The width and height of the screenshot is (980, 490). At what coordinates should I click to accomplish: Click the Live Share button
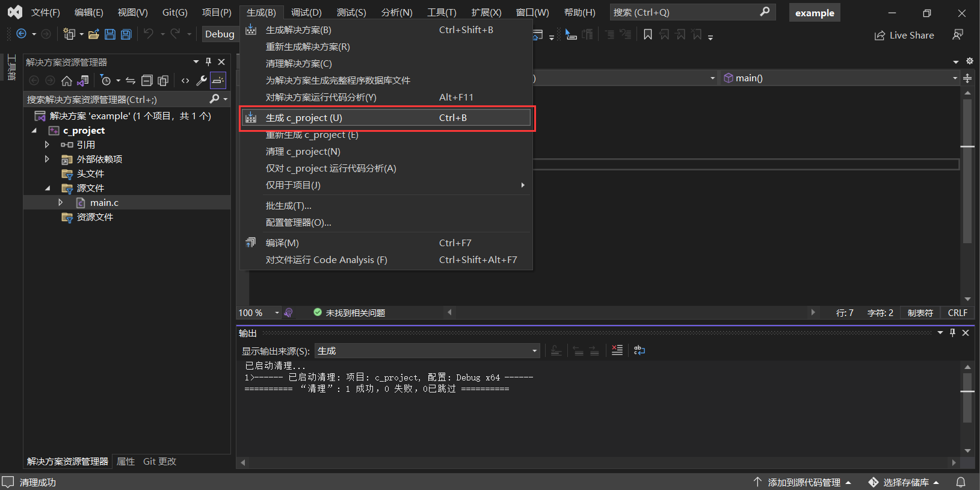(x=904, y=36)
